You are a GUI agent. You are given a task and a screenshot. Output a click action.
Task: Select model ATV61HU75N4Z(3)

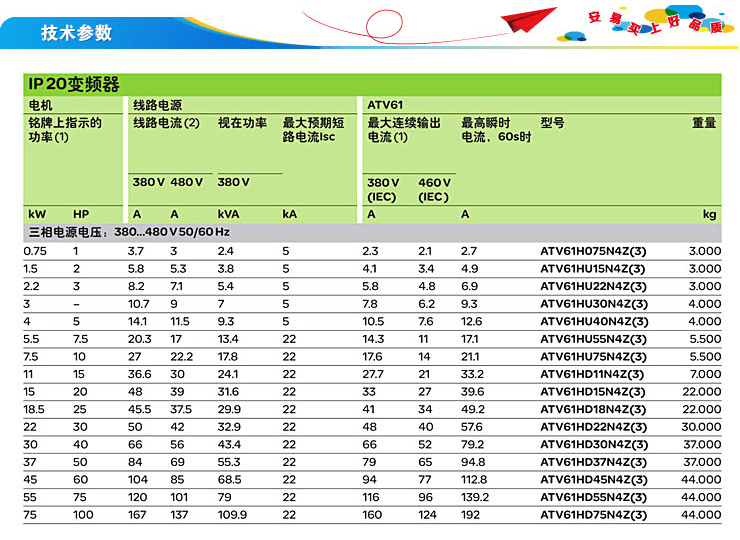(593, 357)
